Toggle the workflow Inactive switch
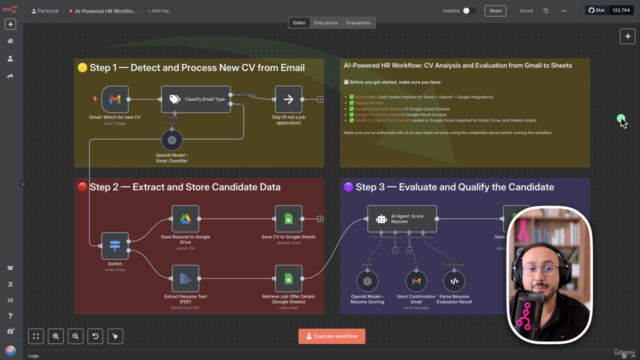 tap(469, 11)
